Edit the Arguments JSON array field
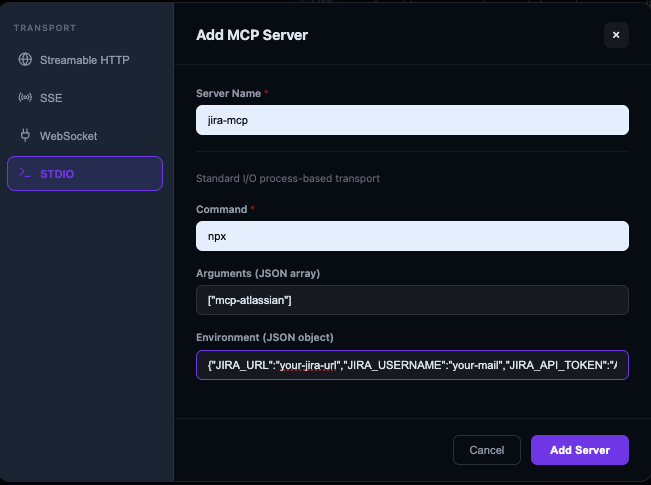 (x=412, y=300)
